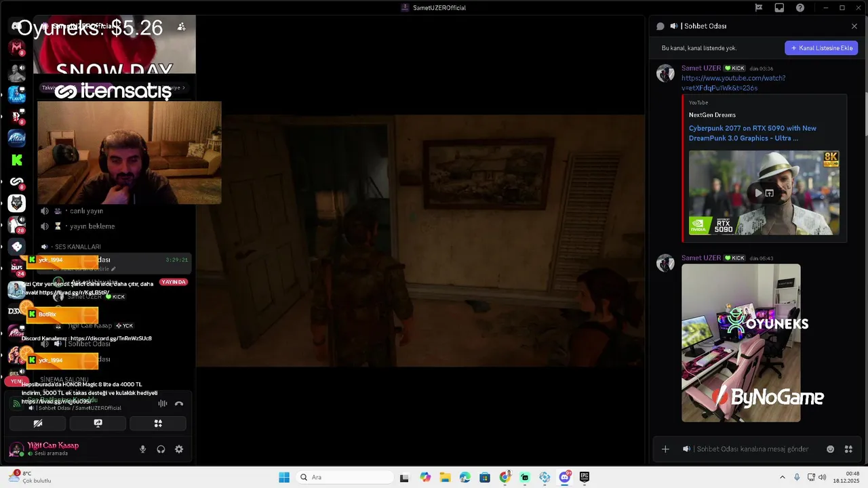Open voice connection signal details
Viewport: 868px width, 488px height.
tap(16, 403)
